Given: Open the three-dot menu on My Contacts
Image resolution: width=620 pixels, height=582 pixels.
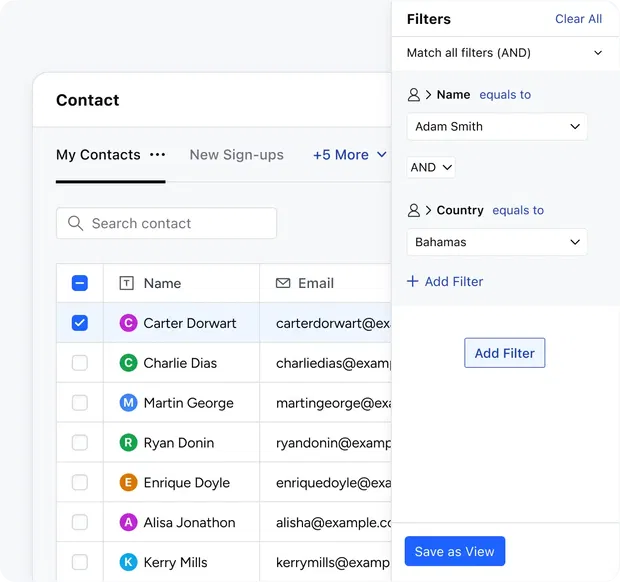Looking at the screenshot, I should tap(157, 155).
